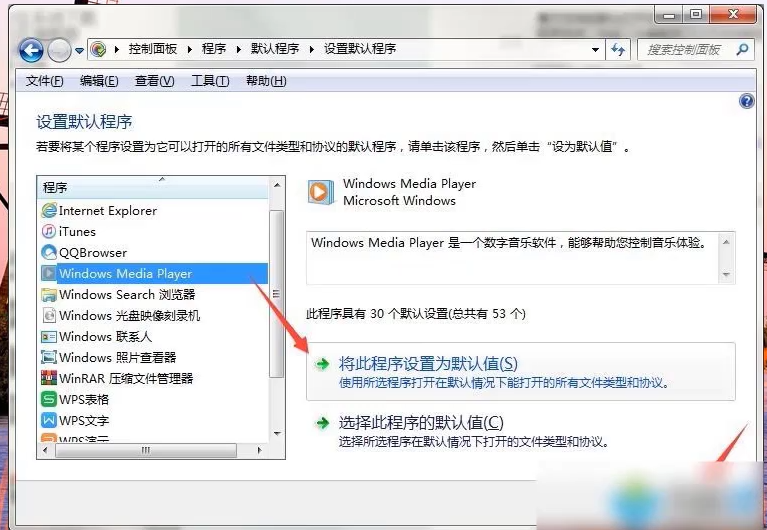Expand the chevron before 程序 breadcrumb
The image size is (767, 530).
coord(190,49)
